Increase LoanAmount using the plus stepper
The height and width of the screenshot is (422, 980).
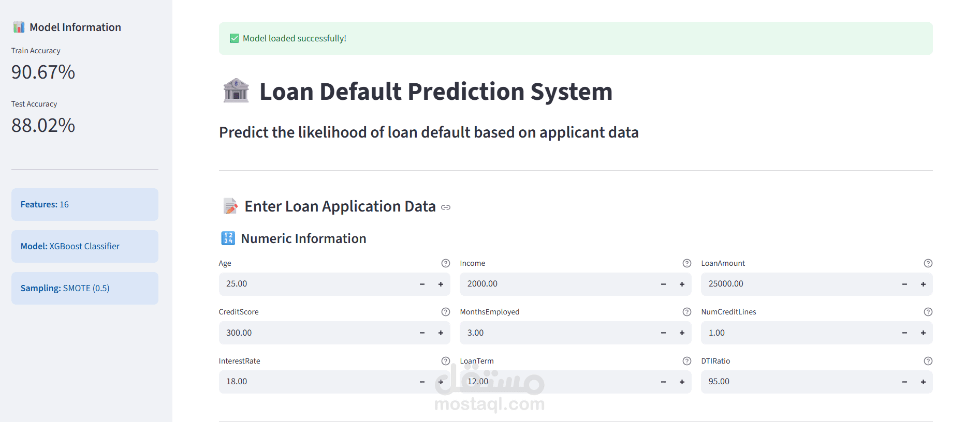tap(923, 284)
